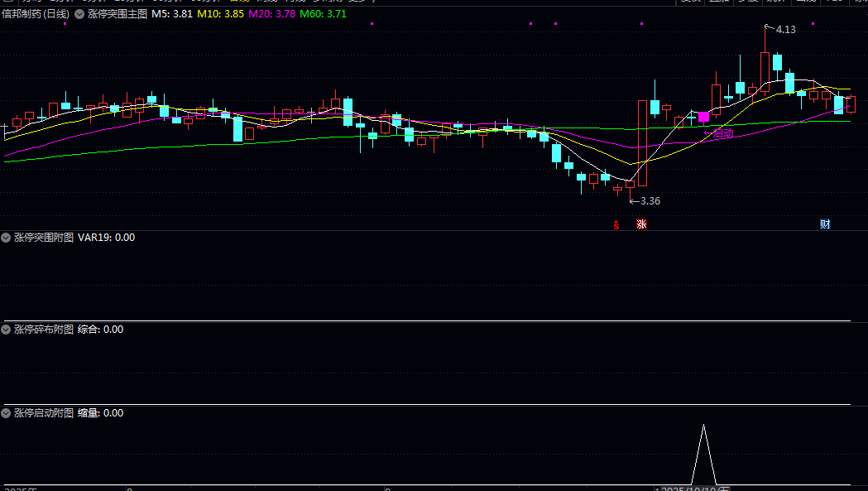Click the 综合 value label in sub-chart
The height and width of the screenshot is (491, 868).
click(x=100, y=330)
